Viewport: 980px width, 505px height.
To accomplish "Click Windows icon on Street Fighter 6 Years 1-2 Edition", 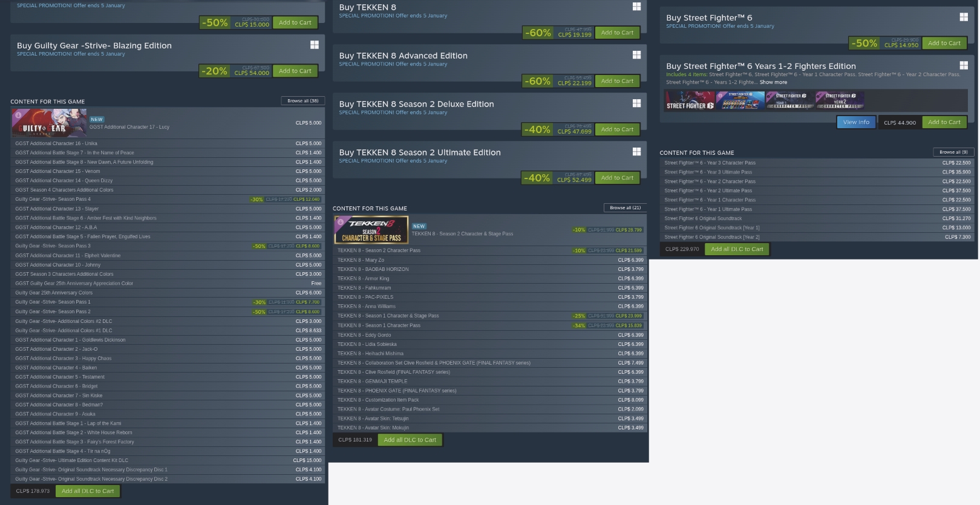I will pos(964,65).
